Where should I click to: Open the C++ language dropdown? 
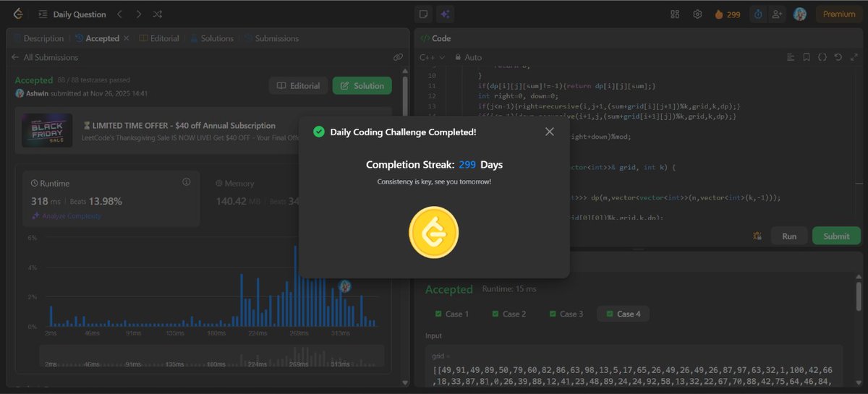[x=432, y=57]
